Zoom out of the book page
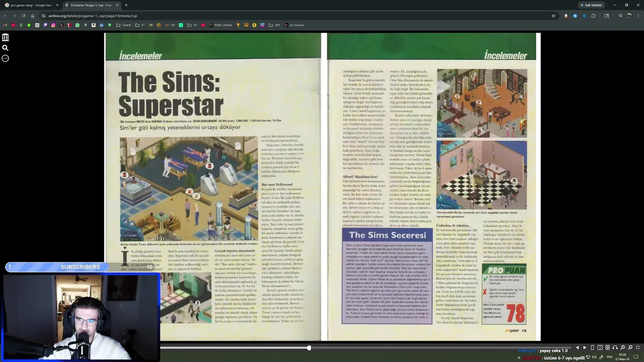The width and height of the screenshot is (644, 362). click(x=622, y=347)
